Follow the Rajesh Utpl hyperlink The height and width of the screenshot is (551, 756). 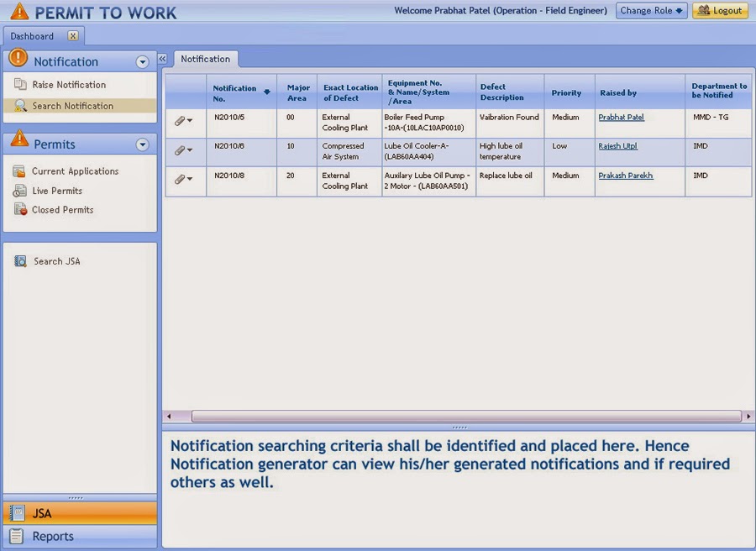click(x=617, y=145)
